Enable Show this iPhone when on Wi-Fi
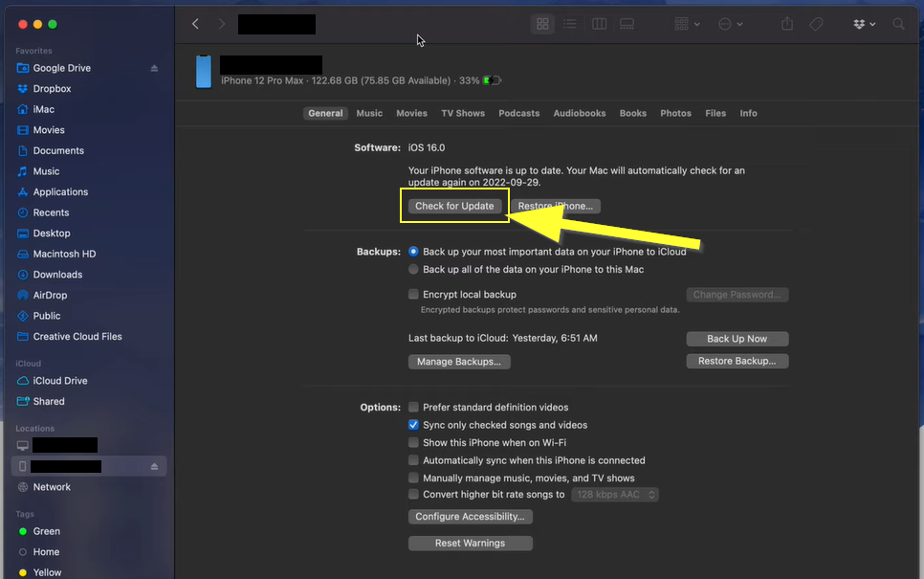 click(x=413, y=443)
